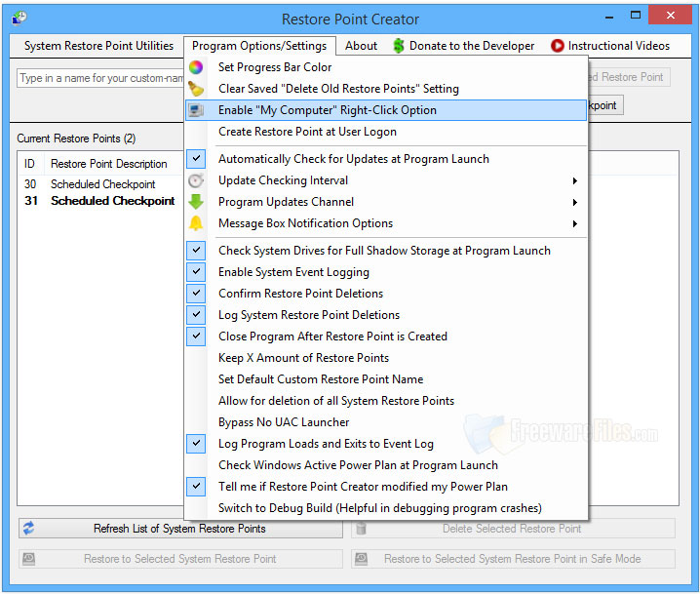Click the green dollar Donate icon
The image size is (700, 594).
coord(398,46)
